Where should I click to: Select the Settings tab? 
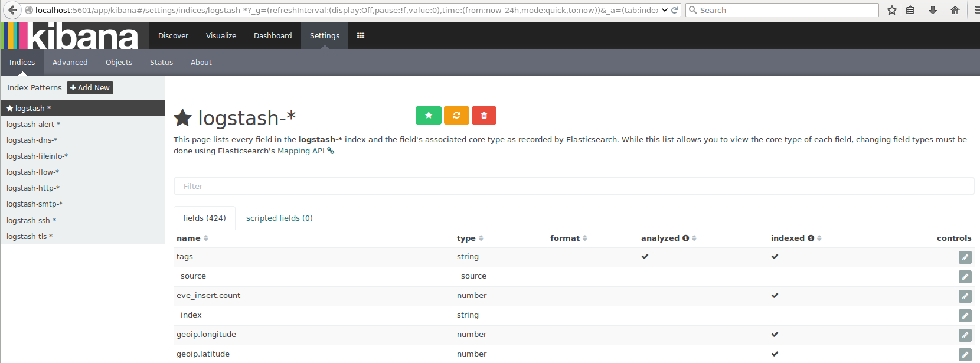pyautogui.click(x=325, y=36)
